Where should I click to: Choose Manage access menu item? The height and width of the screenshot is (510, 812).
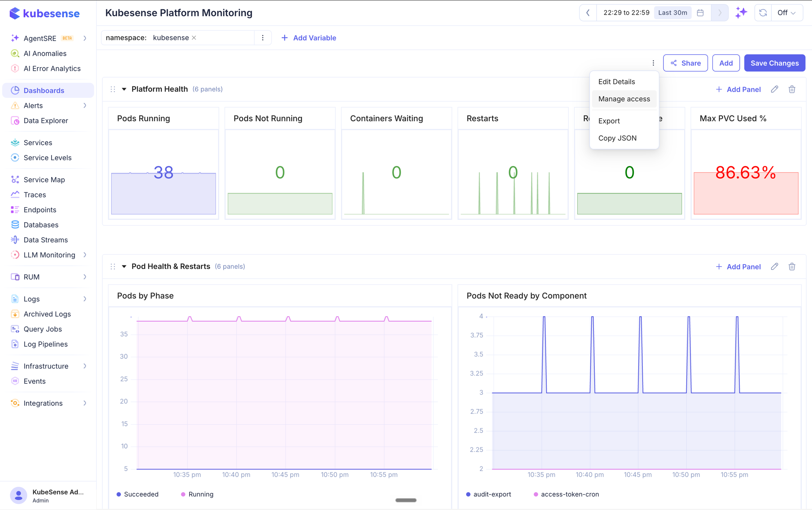[624, 99]
